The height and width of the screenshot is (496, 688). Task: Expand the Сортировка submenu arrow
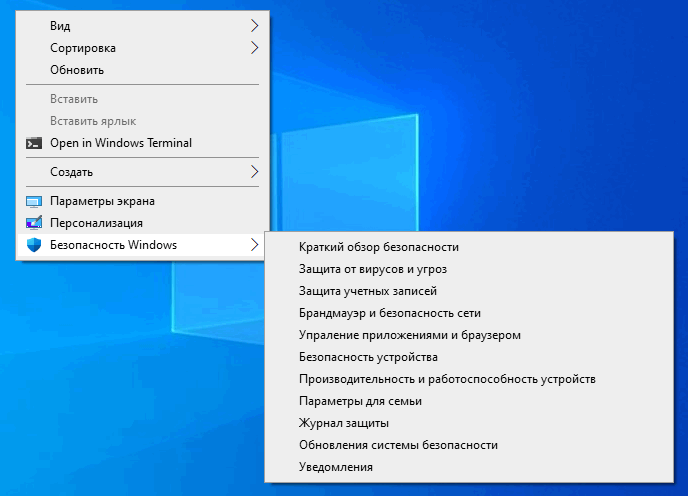(254, 47)
